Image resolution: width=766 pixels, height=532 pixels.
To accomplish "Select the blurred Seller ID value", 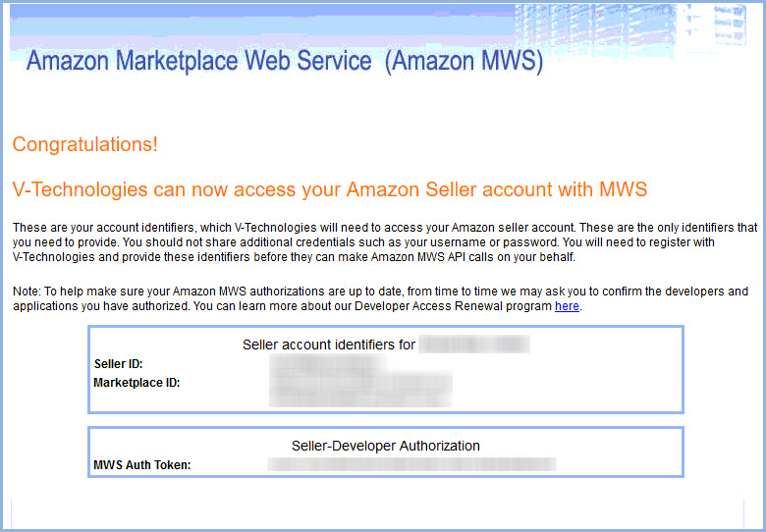I will click(328, 363).
